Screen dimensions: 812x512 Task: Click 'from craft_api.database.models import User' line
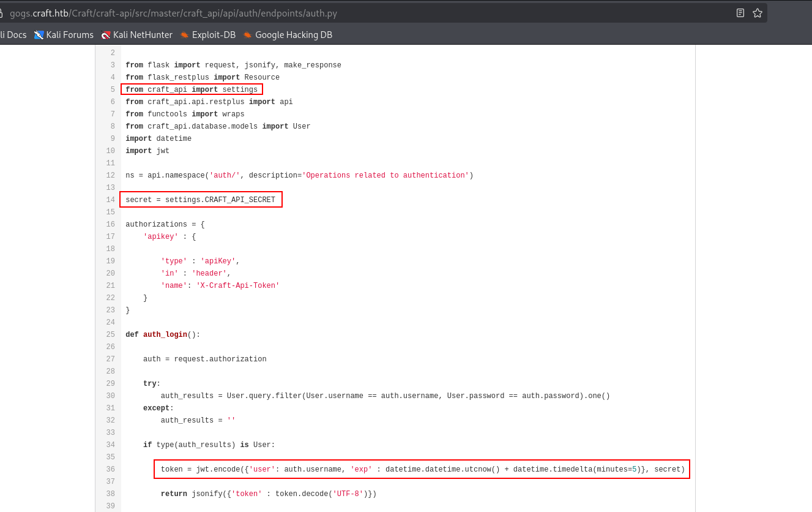coord(218,126)
